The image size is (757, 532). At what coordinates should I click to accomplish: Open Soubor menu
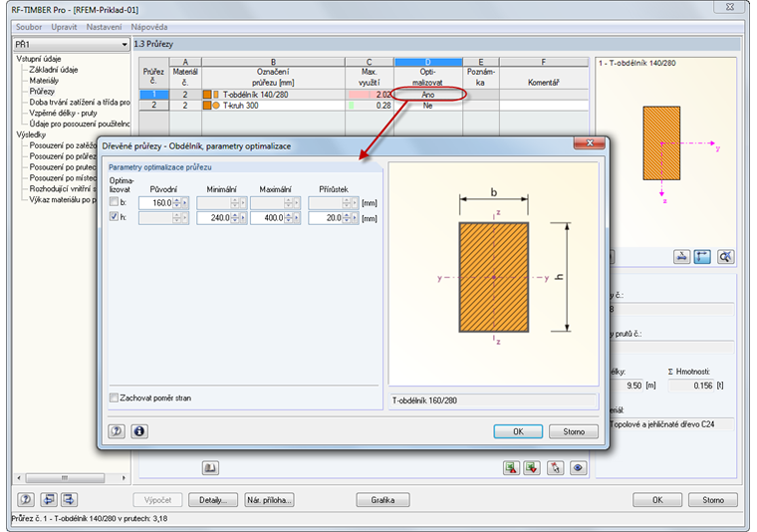pyautogui.click(x=29, y=27)
